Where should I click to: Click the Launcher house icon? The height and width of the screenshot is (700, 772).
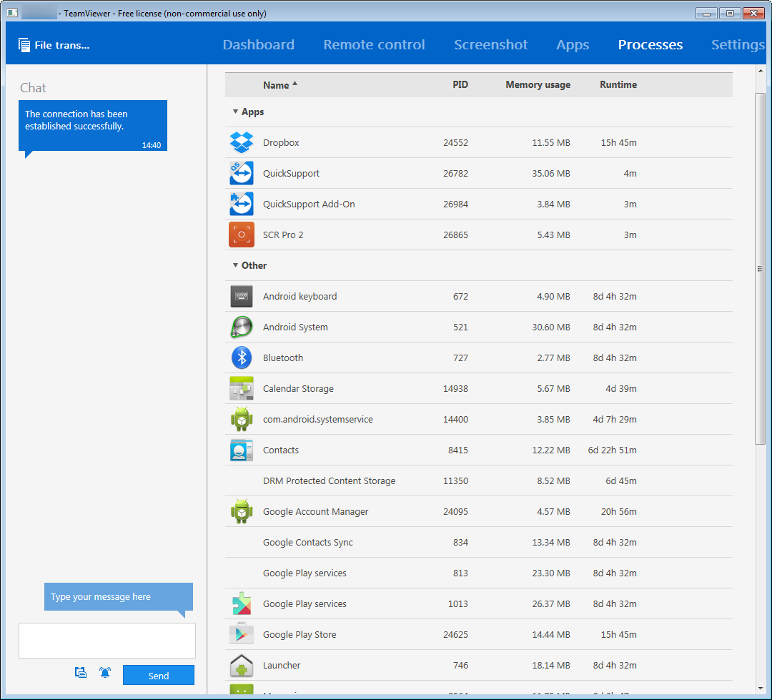(242, 665)
